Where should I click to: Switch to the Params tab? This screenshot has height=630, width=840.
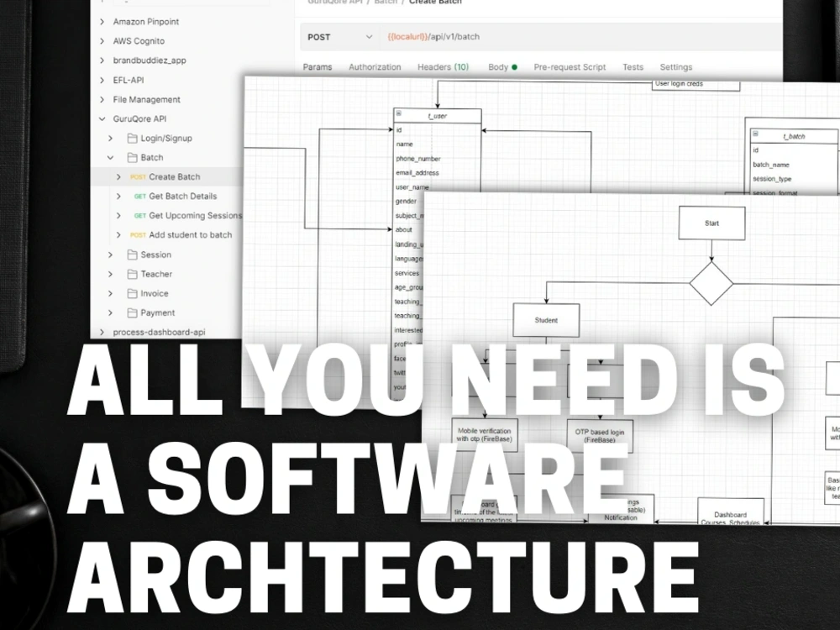tap(318, 67)
